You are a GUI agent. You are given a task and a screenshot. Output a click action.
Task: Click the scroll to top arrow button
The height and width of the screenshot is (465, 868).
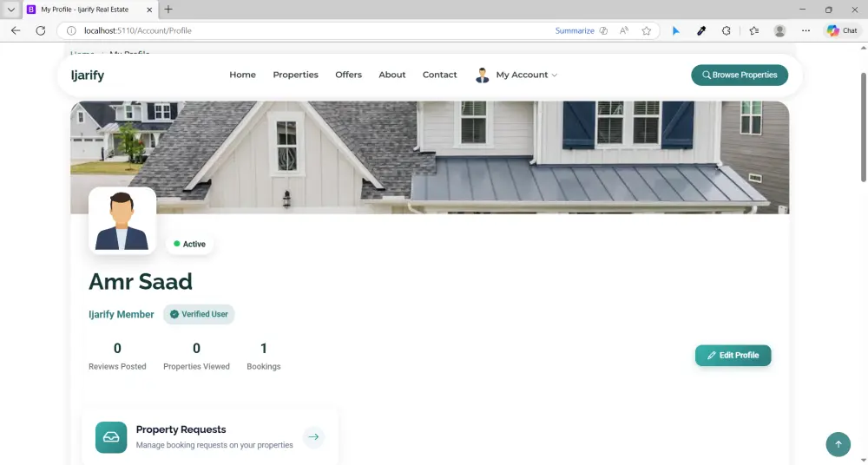click(x=838, y=444)
